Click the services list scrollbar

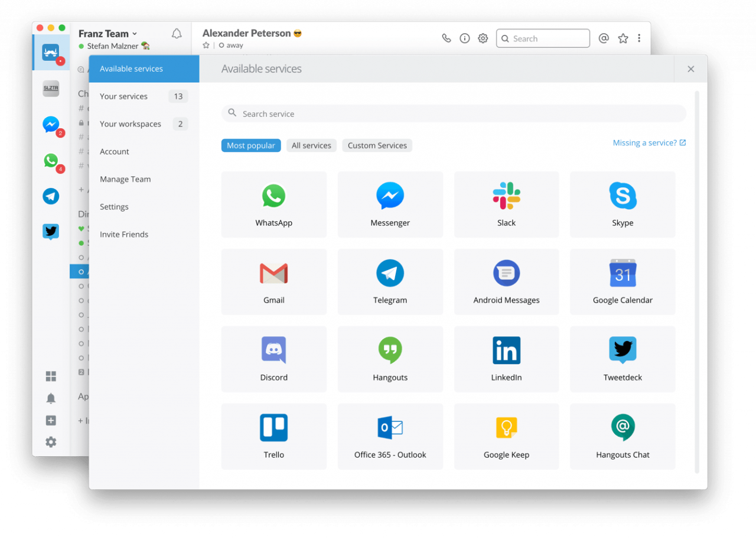pyautogui.click(x=697, y=282)
